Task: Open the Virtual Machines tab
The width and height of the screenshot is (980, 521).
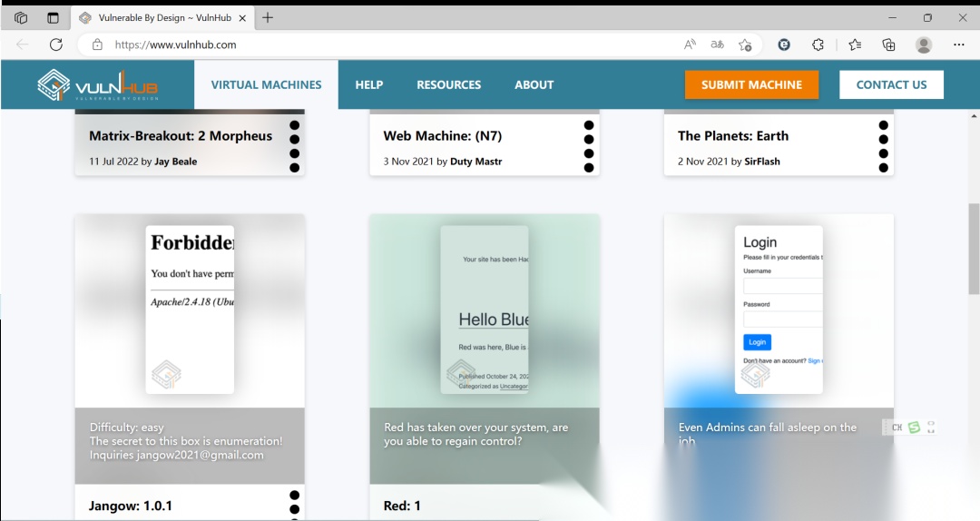Action: point(266,84)
